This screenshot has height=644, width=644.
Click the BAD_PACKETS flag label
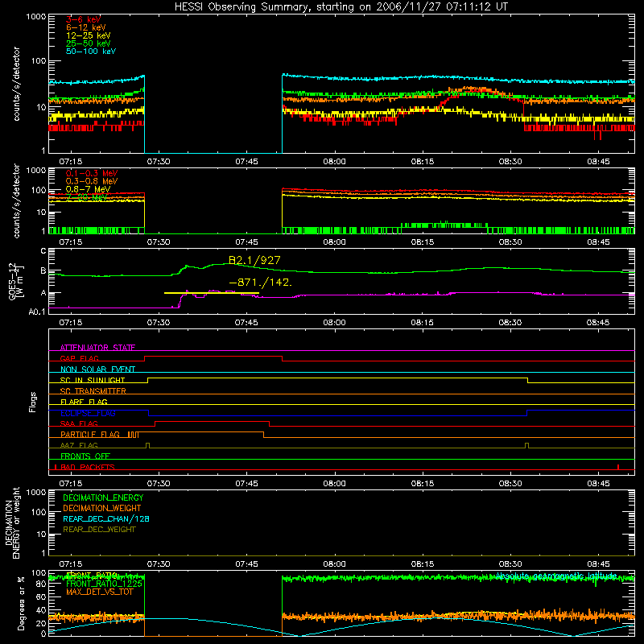point(88,467)
